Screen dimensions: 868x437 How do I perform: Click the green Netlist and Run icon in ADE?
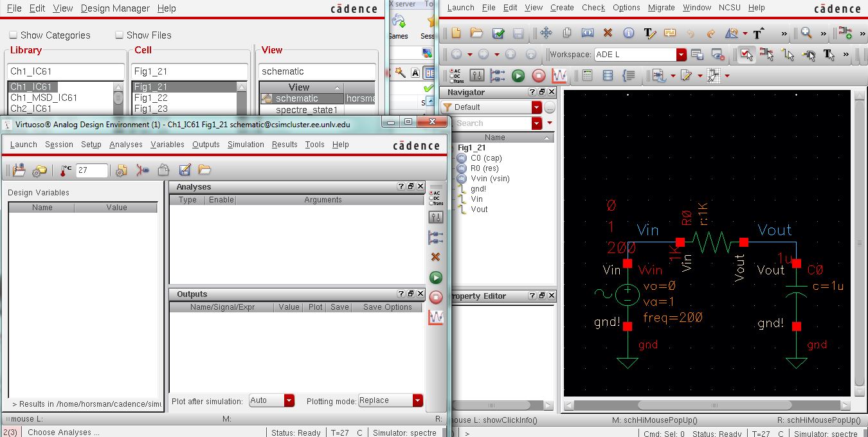coord(436,278)
